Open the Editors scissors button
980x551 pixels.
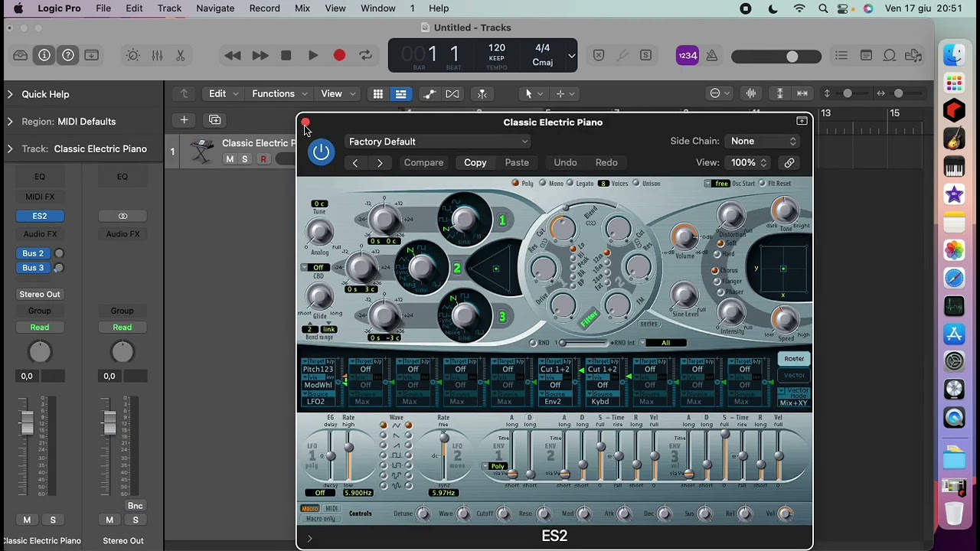[x=181, y=55]
